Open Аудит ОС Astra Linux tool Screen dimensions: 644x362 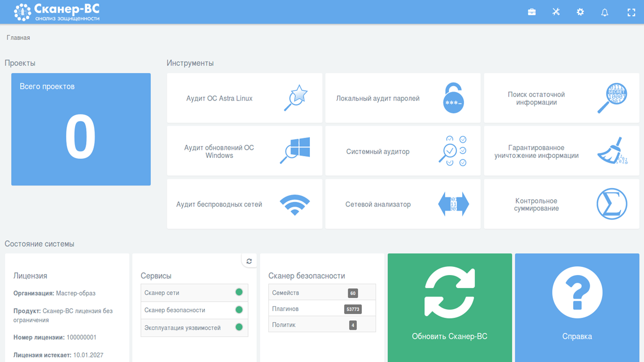[x=245, y=98]
